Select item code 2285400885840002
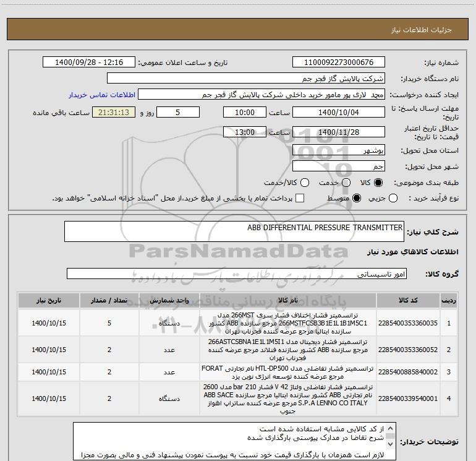 (x=408, y=373)
